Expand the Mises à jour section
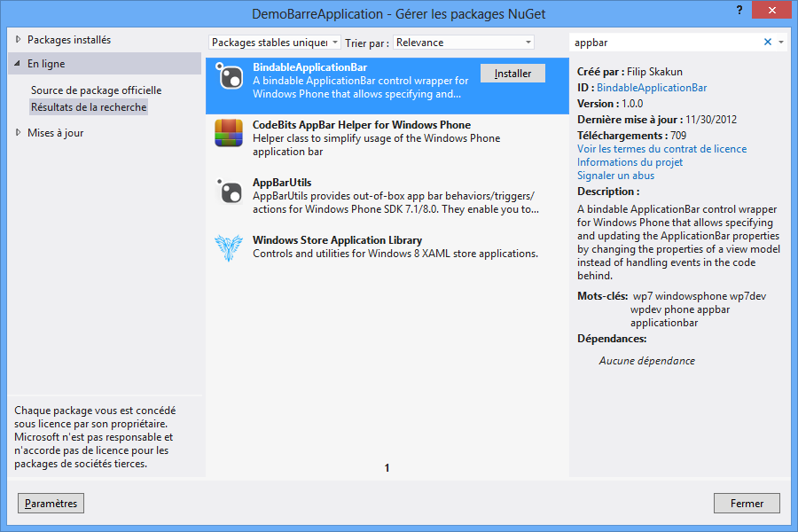The height and width of the screenshot is (532, 798). point(55,132)
